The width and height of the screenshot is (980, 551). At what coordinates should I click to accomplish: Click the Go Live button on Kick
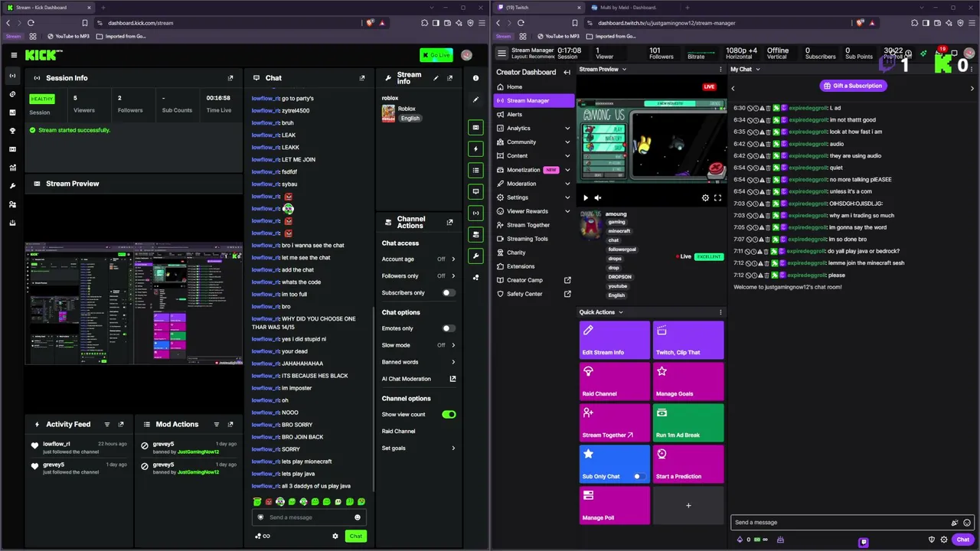[436, 55]
